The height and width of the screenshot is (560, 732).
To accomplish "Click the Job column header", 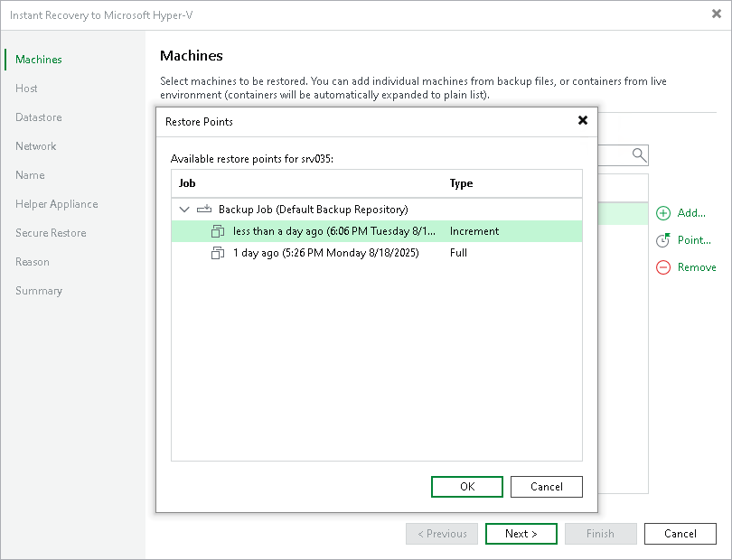I will [x=185, y=183].
